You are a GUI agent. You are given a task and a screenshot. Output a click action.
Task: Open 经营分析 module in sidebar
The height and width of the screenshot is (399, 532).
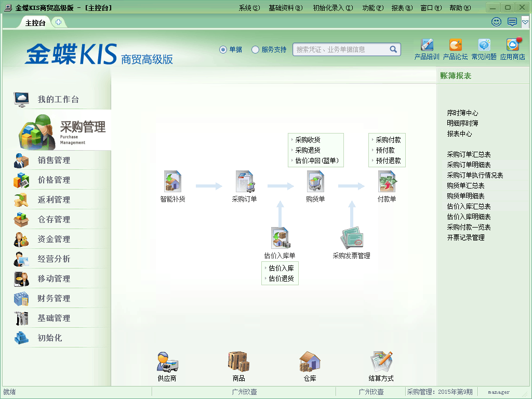coord(54,259)
